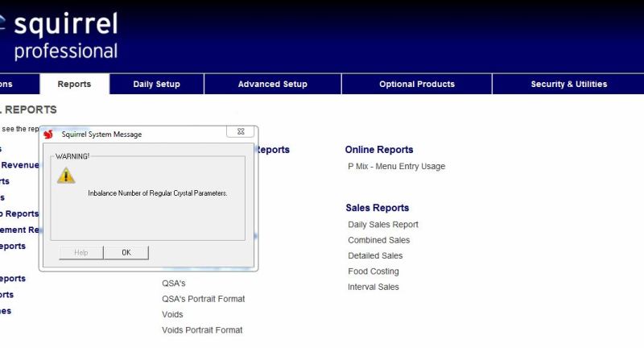644x348 pixels.
Task: Click the Sales Reports heading
Action: [x=377, y=208]
